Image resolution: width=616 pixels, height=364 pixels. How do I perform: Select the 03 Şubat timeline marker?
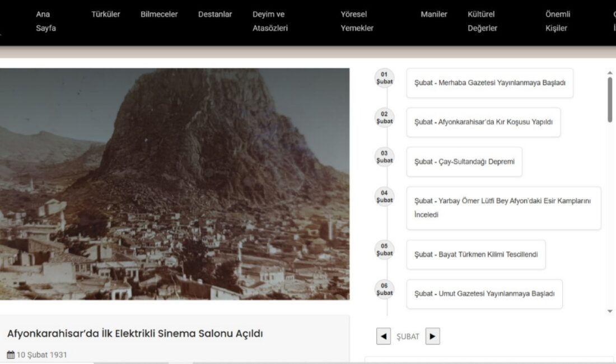384,157
